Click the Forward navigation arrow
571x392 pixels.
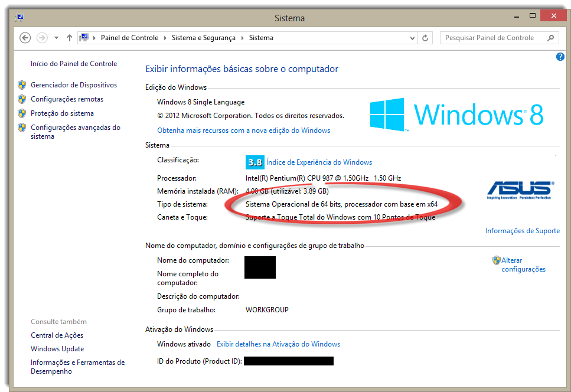[43, 38]
